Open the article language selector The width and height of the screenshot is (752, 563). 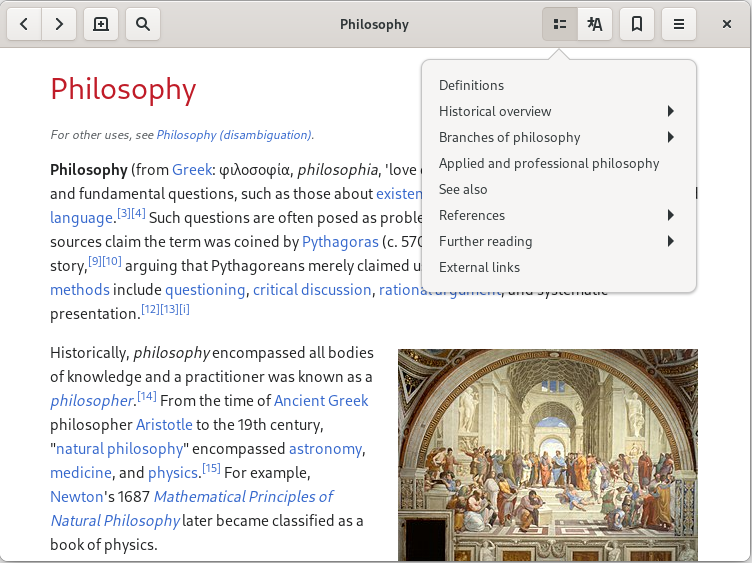595,24
